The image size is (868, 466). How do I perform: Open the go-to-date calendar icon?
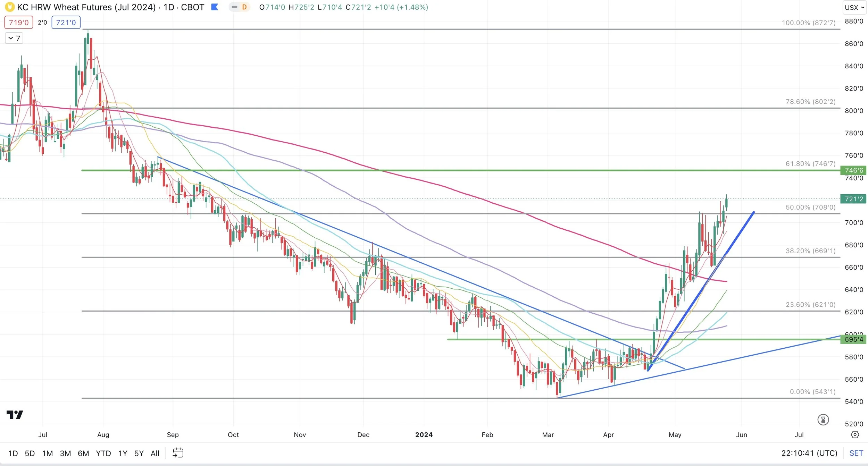pos(178,453)
